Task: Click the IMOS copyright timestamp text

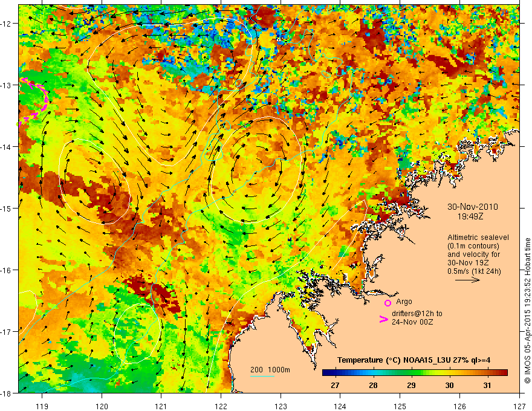Action: click(x=528, y=311)
